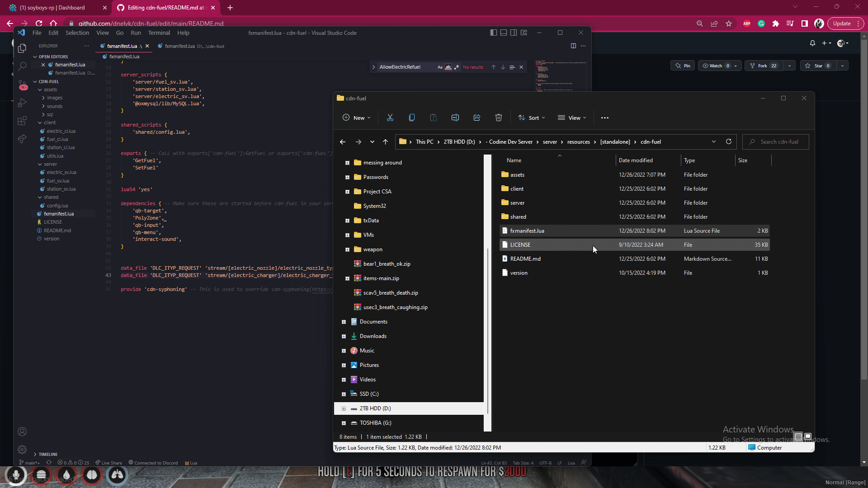Expand the SSD (C:) drive node
The height and width of the screenshot is (488, 868).
[344, 394]
